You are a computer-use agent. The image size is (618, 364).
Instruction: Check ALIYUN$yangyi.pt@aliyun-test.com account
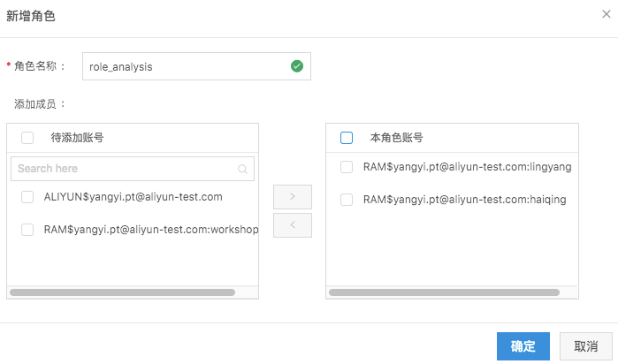coord(27,197)
